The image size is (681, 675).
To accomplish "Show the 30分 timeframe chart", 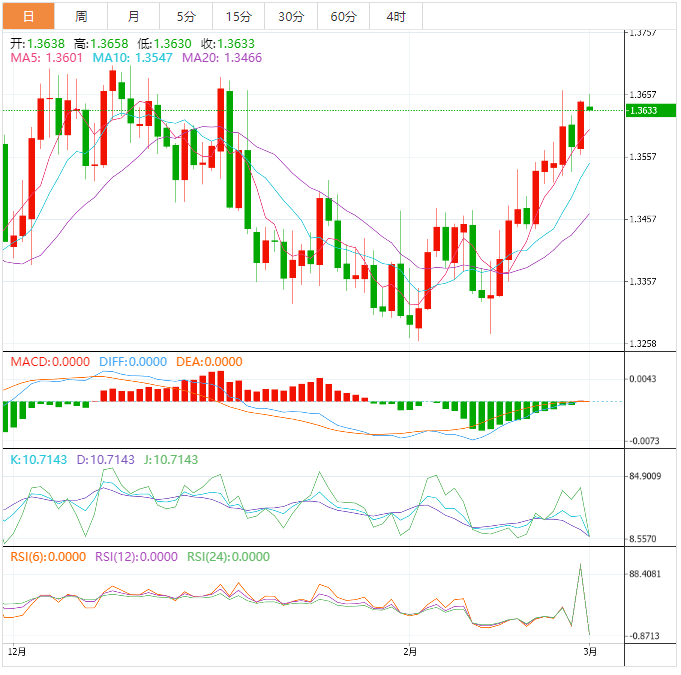I will (x=291, y=16).
